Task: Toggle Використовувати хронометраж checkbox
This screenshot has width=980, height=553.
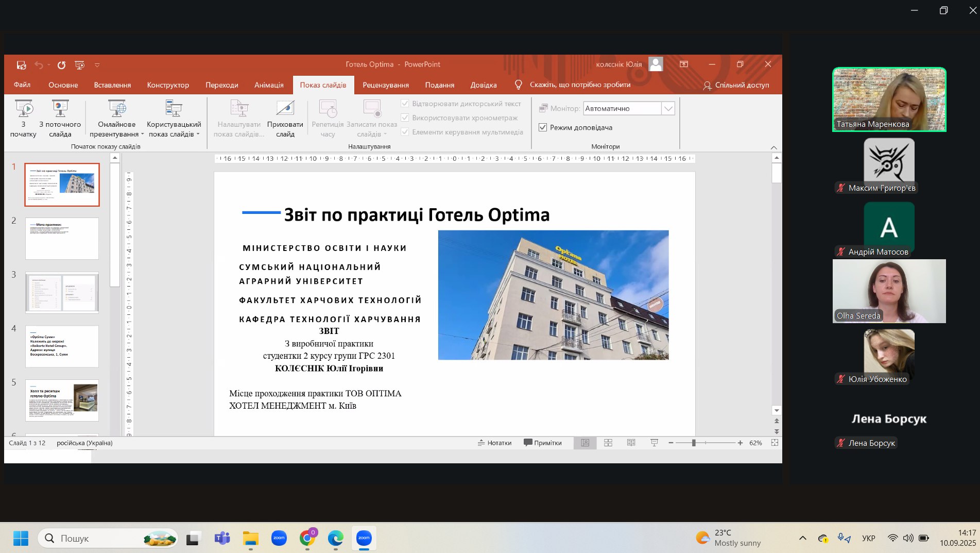Action: pos(405,118)
